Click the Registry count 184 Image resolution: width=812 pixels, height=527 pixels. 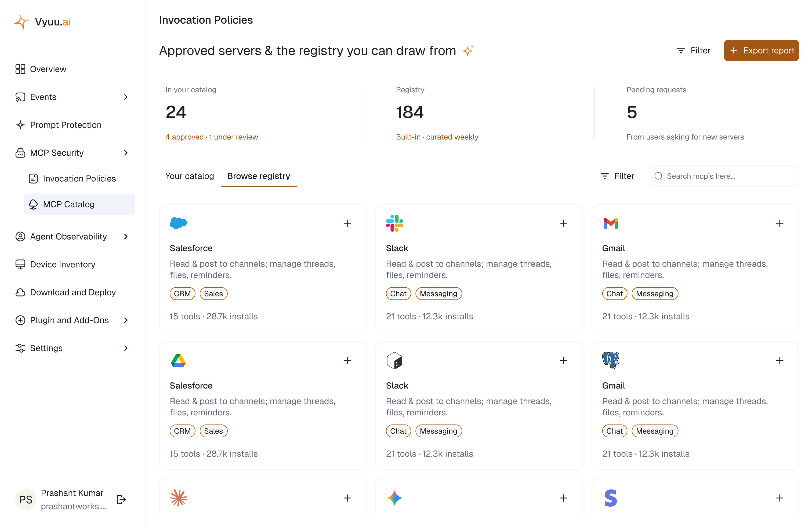409,112
